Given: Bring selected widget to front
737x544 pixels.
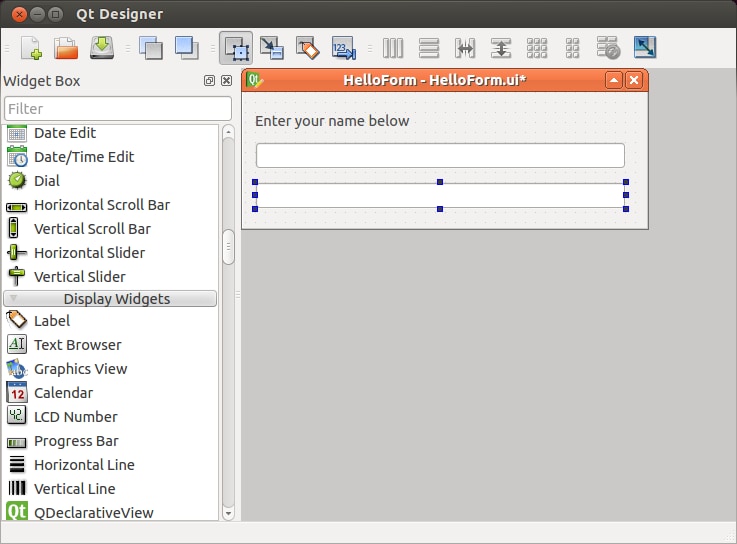Looking at the screenshot, I should pyautogui.click(x=187, y=48).
